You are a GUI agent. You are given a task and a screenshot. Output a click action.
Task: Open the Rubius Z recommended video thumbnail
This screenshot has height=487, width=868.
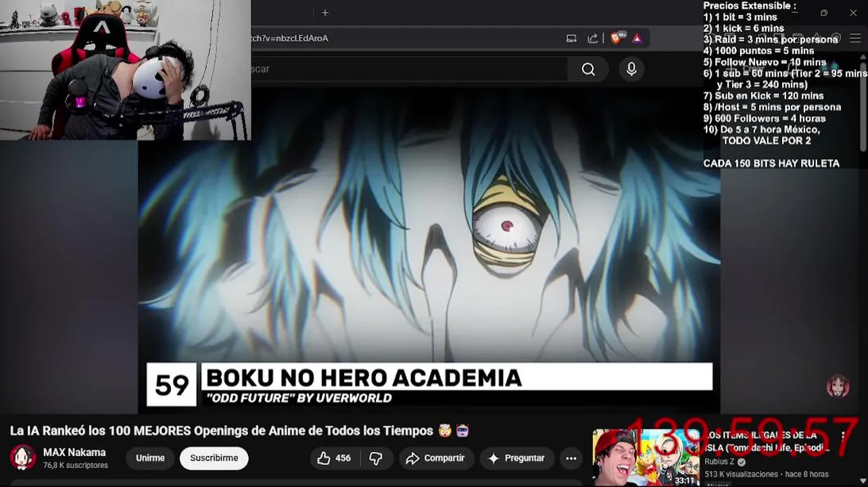646,457
